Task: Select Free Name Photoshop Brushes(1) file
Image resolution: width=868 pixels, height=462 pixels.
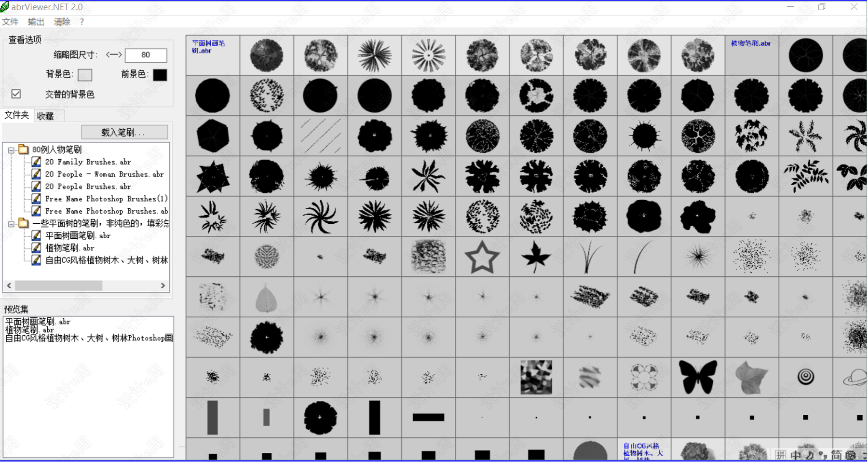Action: [106, 199]
